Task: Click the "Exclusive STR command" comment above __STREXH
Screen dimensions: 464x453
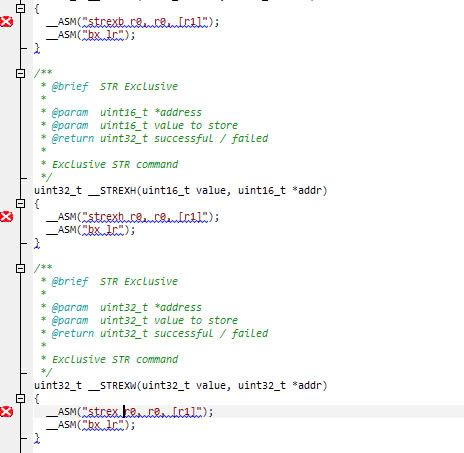Action: [115, 165]
